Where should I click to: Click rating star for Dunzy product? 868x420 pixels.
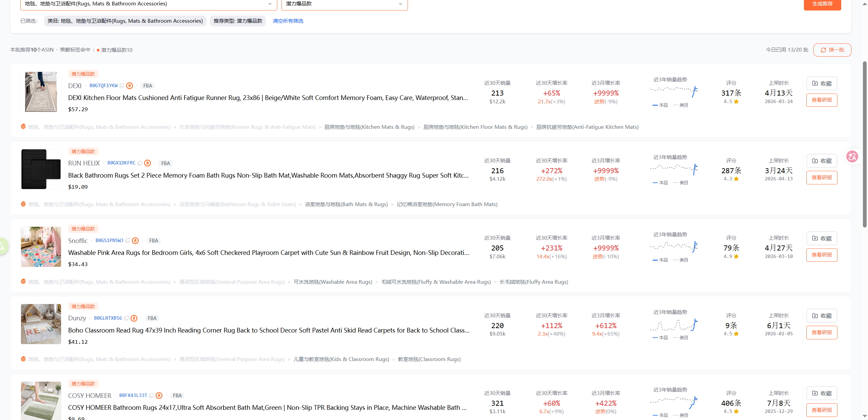coord(736,334)
